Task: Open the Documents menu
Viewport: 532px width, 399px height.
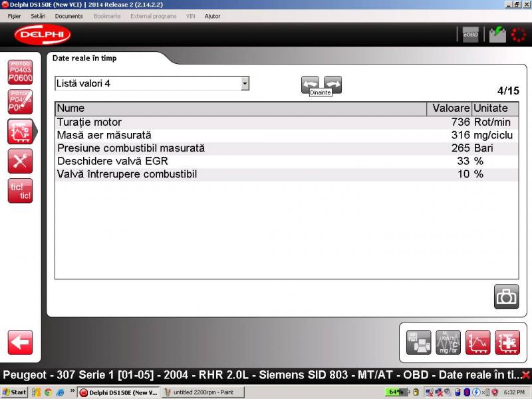Action: [x=69, y=16]
